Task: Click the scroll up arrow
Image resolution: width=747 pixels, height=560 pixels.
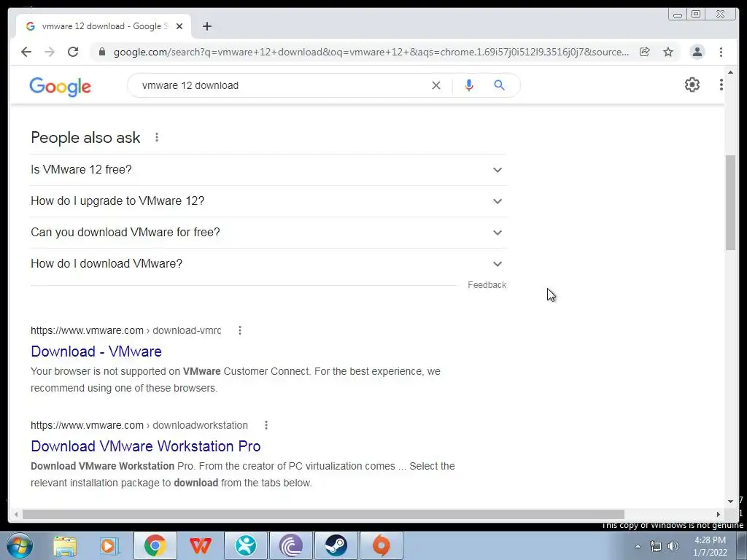Action: [730, 72]
